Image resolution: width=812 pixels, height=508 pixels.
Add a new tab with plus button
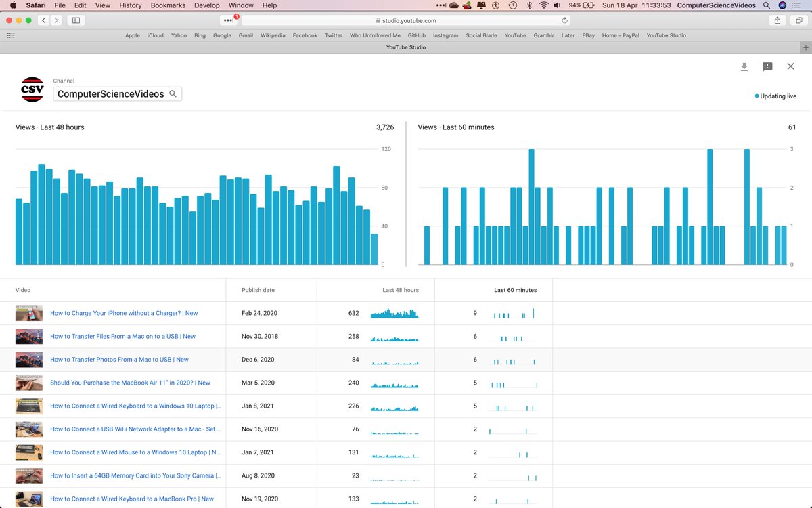(x=805, y=47)
